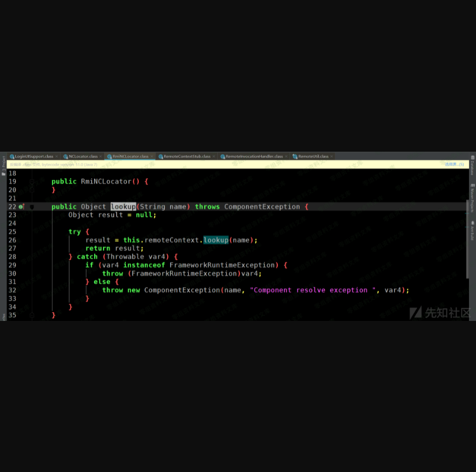The height and width of the screenshot is (472, 476).
Task: Click the choose sources link in yellow banner
Action: pos(452,165)
